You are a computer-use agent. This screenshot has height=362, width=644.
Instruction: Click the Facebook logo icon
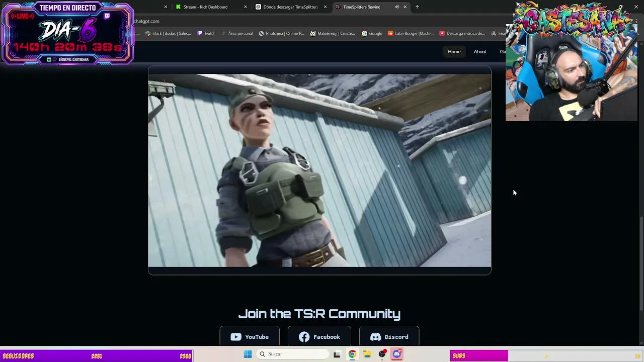pos(304,337)
